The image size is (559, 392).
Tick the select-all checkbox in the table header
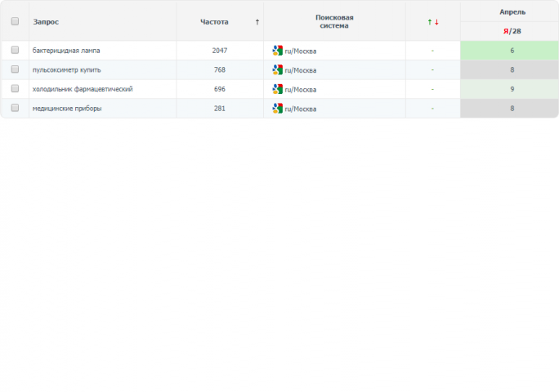[x=15, y=21]
